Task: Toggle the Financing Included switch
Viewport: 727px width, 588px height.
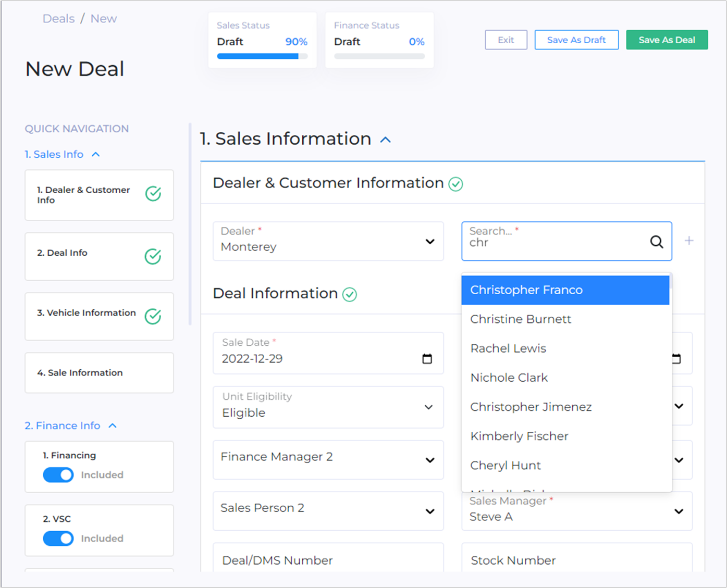Action: [58, 475]
